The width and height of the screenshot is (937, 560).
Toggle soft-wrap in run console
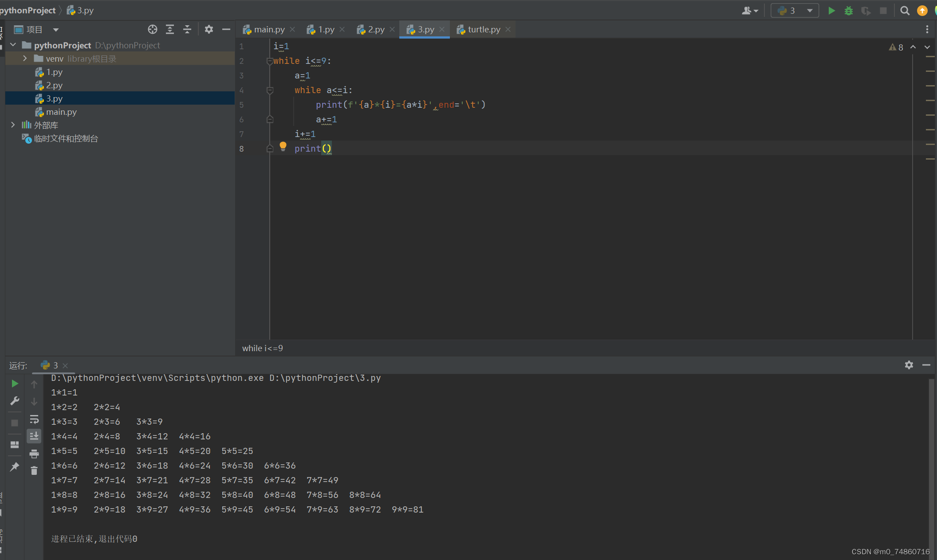(x=34, y=419)
